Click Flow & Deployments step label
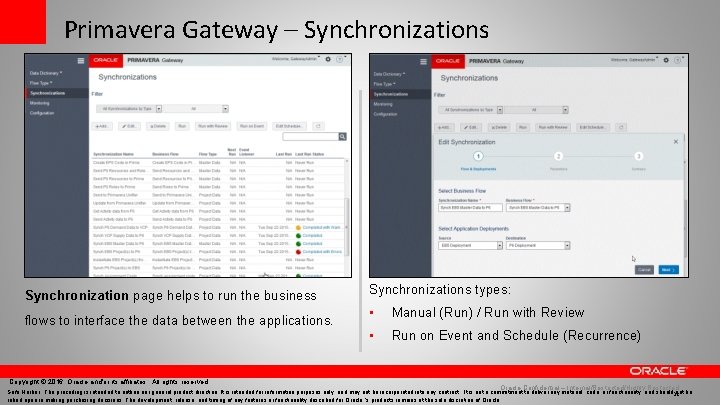Screen dimensions: 720x405 coord(478,169)
